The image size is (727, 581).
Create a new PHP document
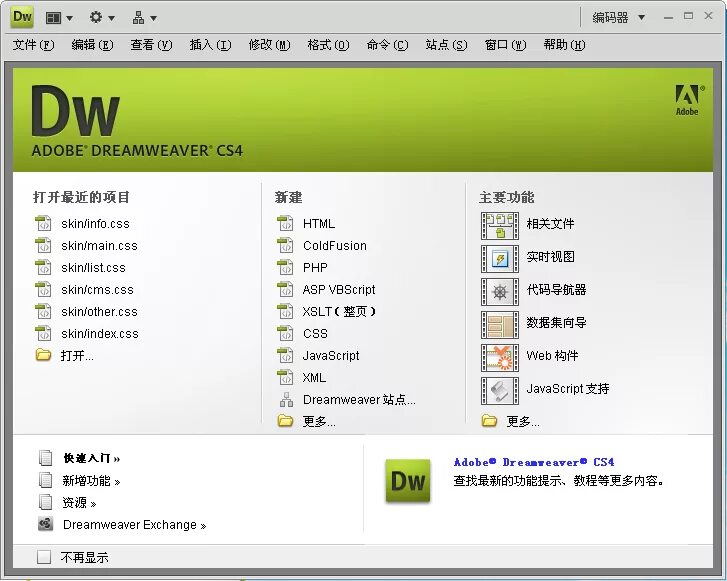[x=315, y=268]
